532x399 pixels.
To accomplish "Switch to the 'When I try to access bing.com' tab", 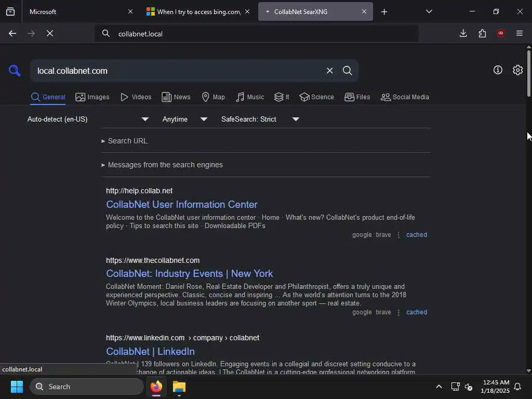I will [198, 11].
